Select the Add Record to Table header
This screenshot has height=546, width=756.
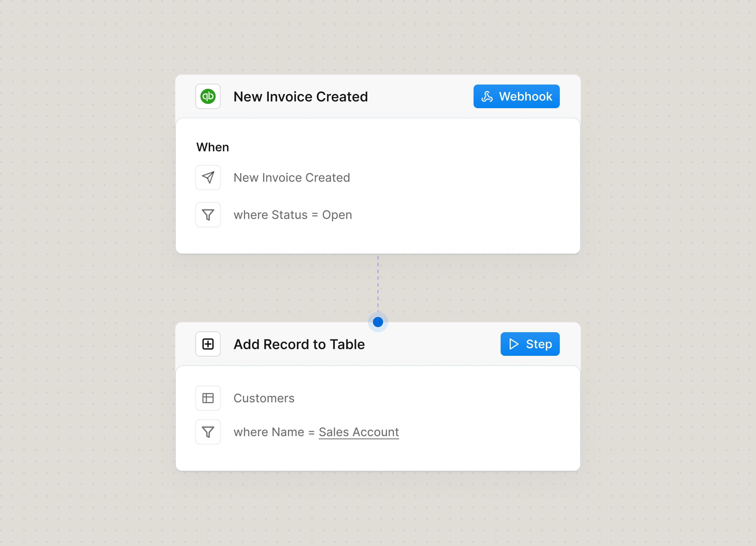(x=299, y=344)
